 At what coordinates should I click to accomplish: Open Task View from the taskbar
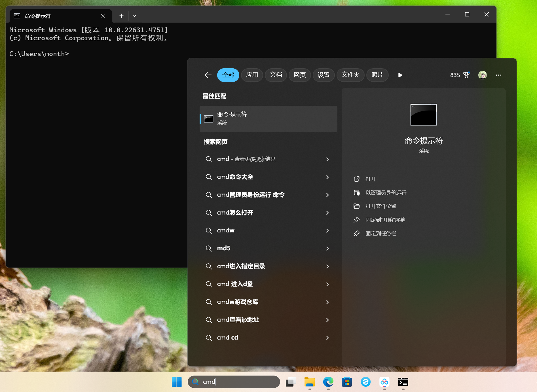click(x=291, y=382)
